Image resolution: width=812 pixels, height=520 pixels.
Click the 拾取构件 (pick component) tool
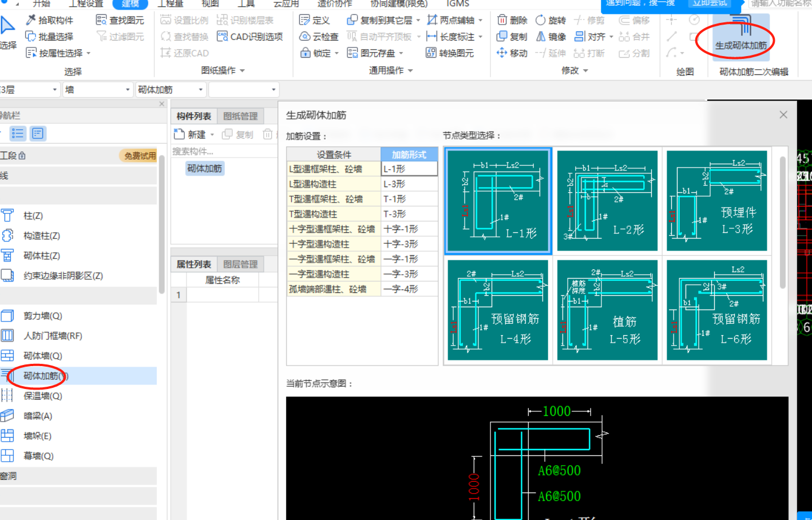[50, 20]
